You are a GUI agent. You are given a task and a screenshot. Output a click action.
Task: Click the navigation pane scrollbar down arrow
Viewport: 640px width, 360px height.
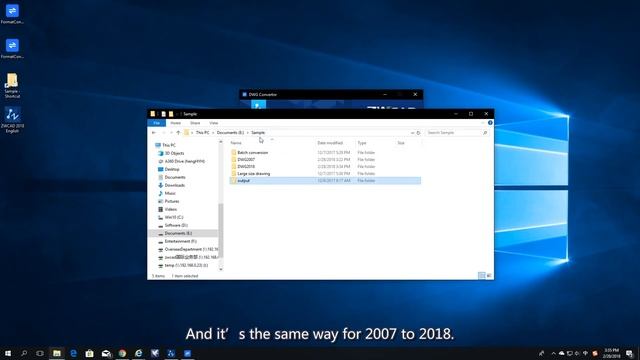tap(221, 269)
